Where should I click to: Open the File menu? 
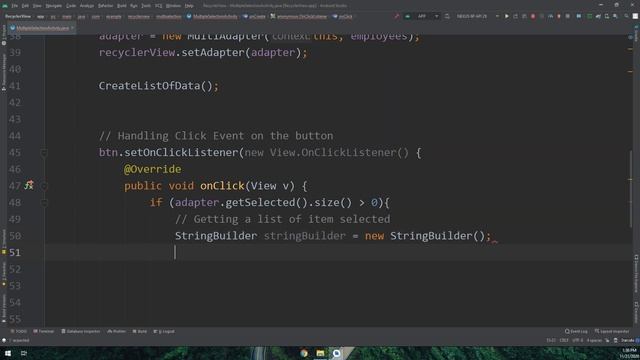tap(15, 6)
